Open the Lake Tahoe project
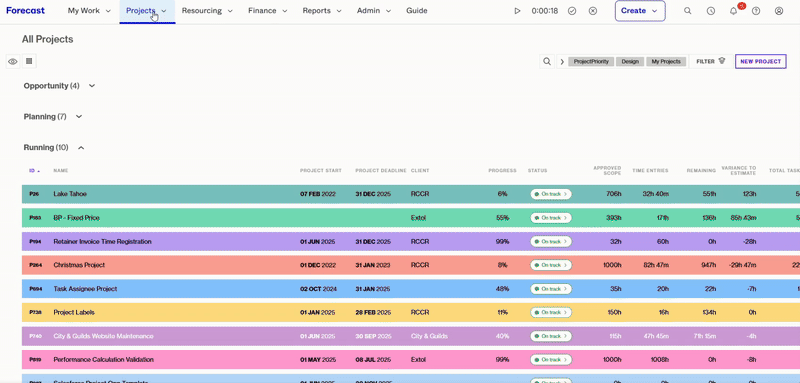Screen dimensions: 800x383 pyautogui.click(x=70, y=194)
